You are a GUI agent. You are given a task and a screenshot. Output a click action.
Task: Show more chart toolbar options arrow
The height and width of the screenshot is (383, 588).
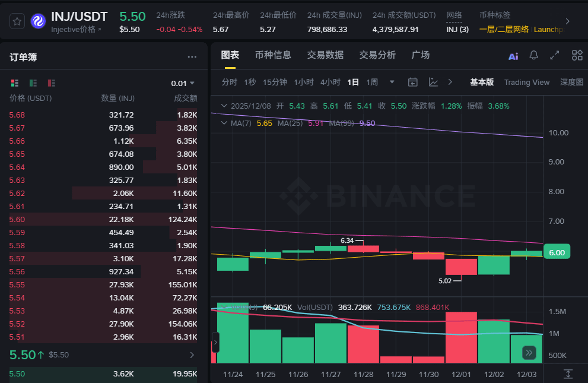tap(450, 82)
